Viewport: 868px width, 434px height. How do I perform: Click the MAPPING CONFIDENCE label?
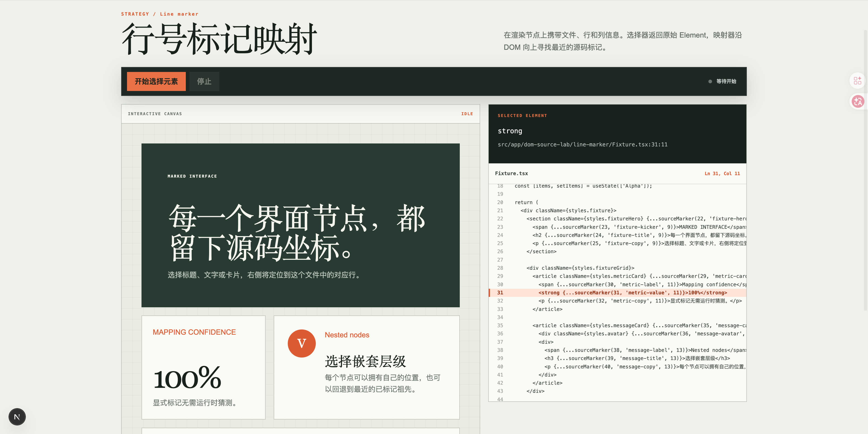tap(194, 332)
